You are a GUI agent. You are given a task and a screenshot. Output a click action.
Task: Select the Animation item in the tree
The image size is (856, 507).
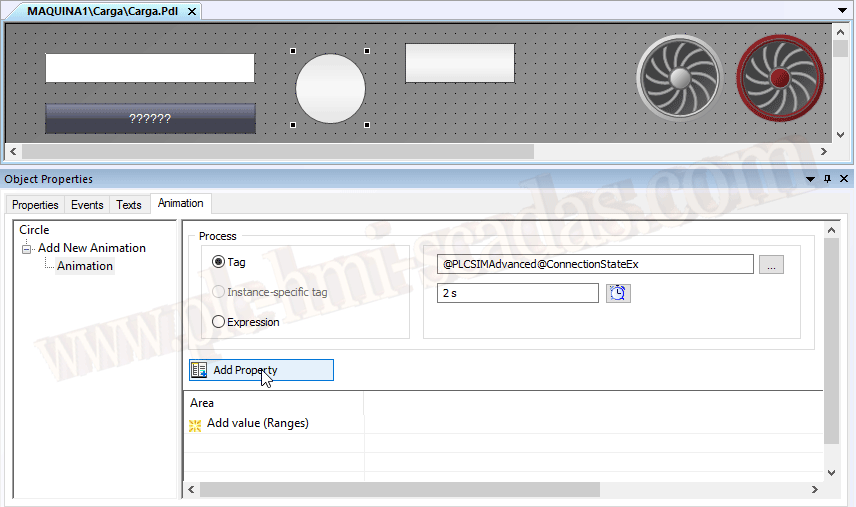click(x=85, y=266)
